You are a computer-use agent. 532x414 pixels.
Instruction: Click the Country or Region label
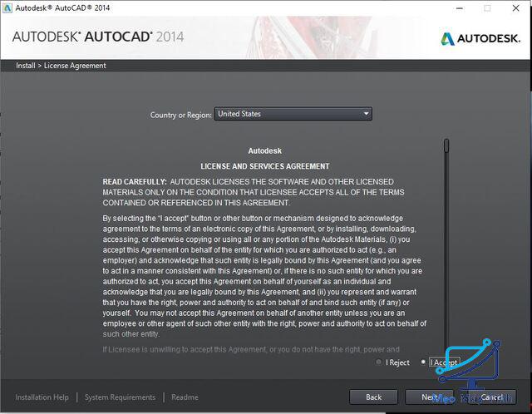(181, 115)
